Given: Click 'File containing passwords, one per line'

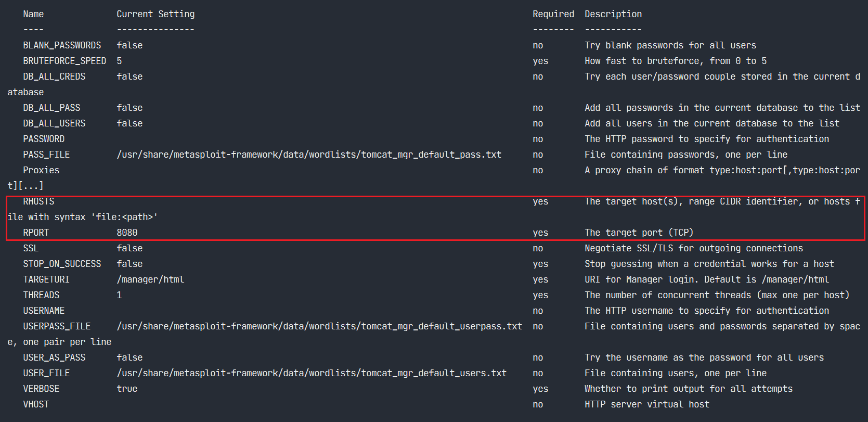Looking at the screenshot, I should point(686,155).
